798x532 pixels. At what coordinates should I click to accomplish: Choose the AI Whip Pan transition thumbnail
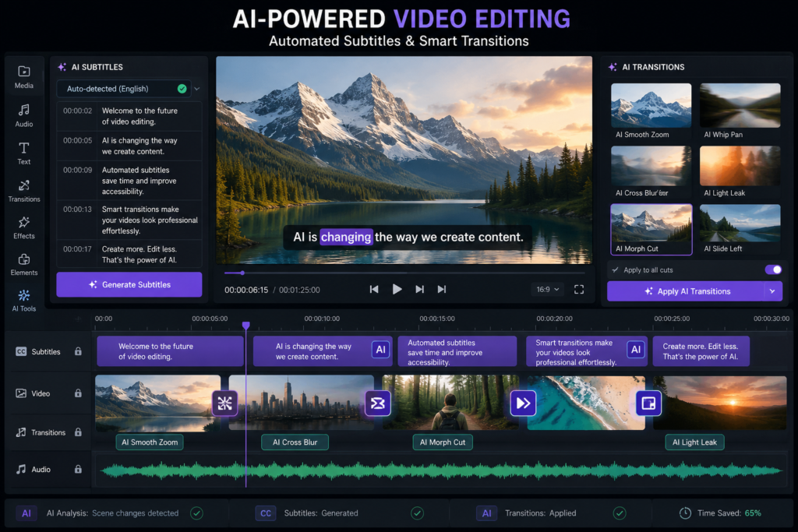740,105
